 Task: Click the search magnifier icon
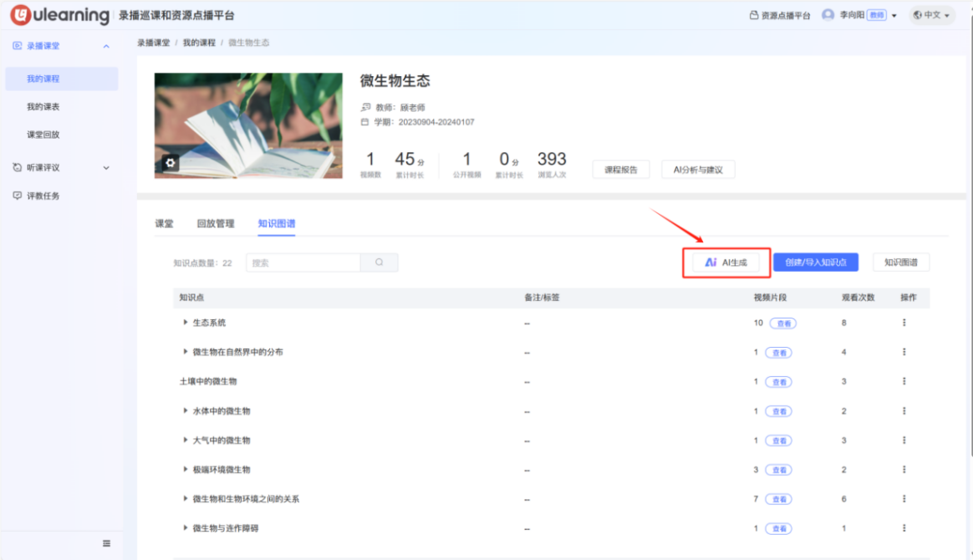point(380,262)
